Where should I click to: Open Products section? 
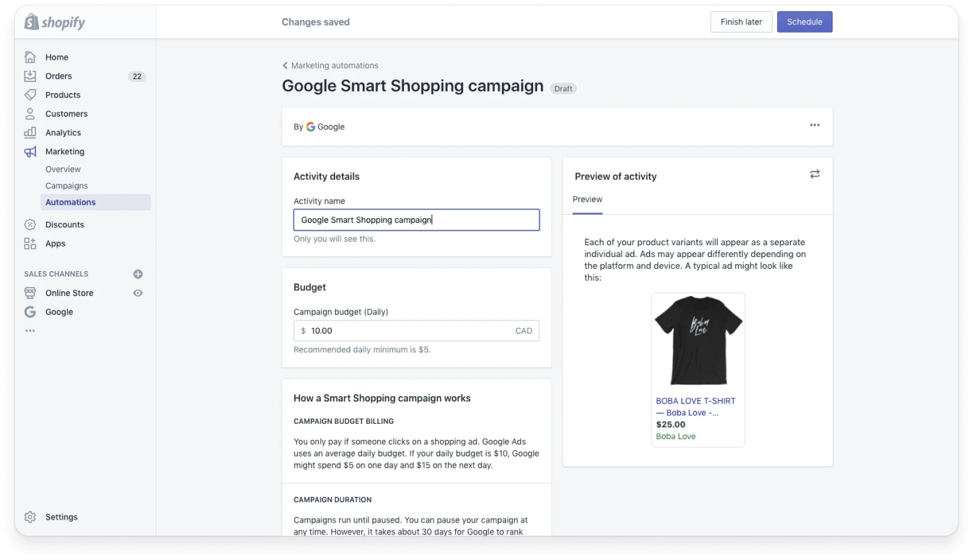tap(63, 94)
